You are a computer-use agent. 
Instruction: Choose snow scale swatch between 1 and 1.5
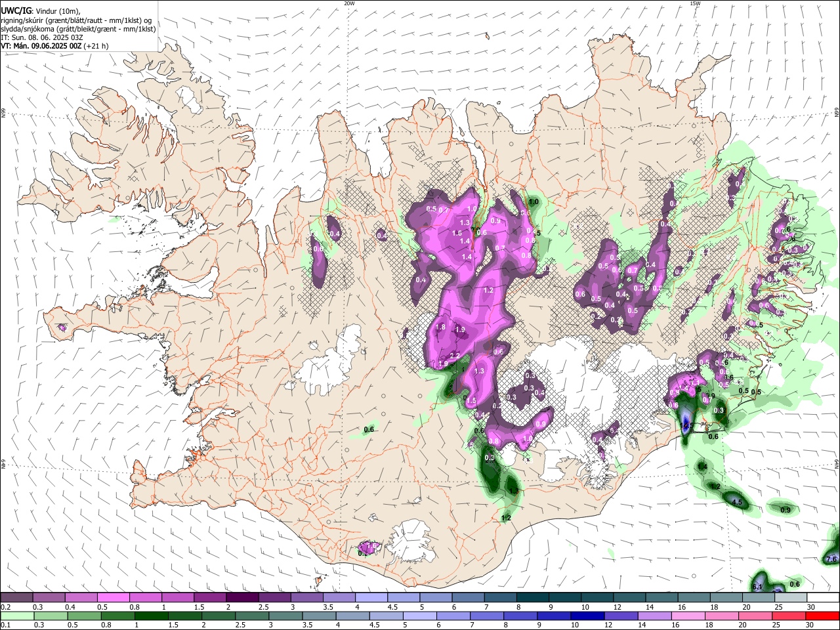click(x=177, y=597)
